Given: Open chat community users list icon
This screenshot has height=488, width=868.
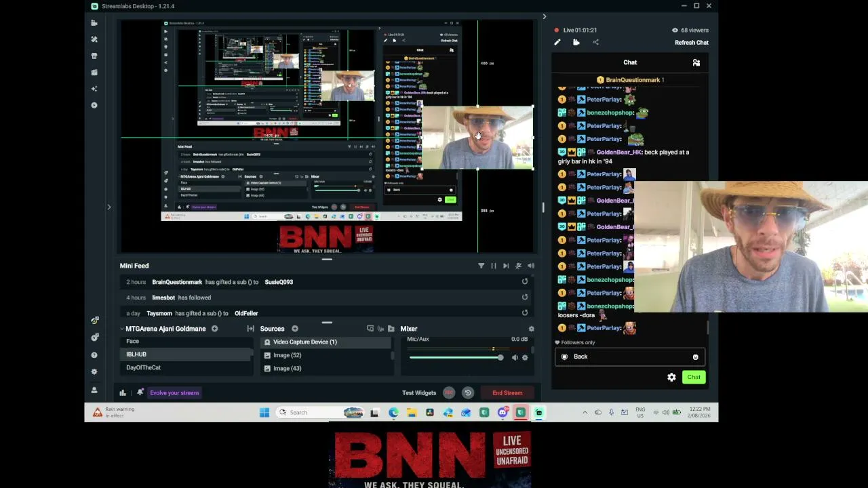Looking at the screenshot, I should pyautogui.click(x=696, y=62).
